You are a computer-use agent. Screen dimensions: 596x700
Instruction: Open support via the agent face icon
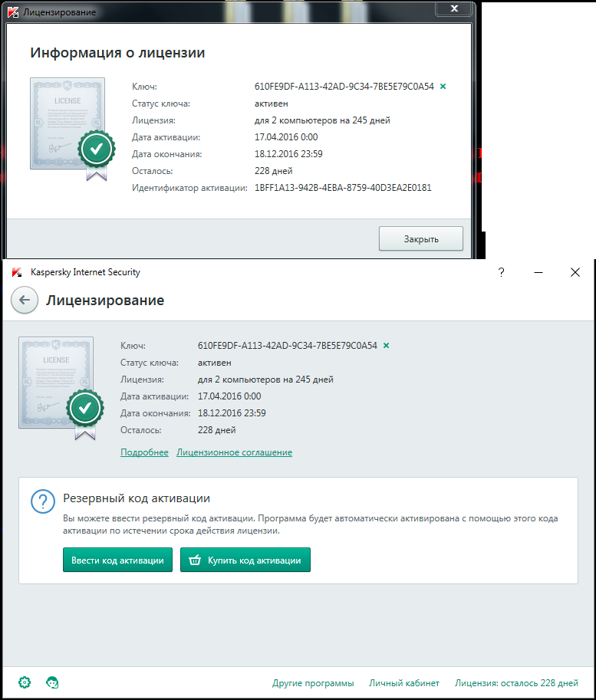click(x=52, y=682)
